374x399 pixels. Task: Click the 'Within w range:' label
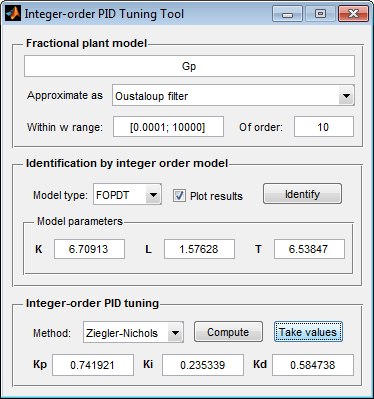point(65,127)
